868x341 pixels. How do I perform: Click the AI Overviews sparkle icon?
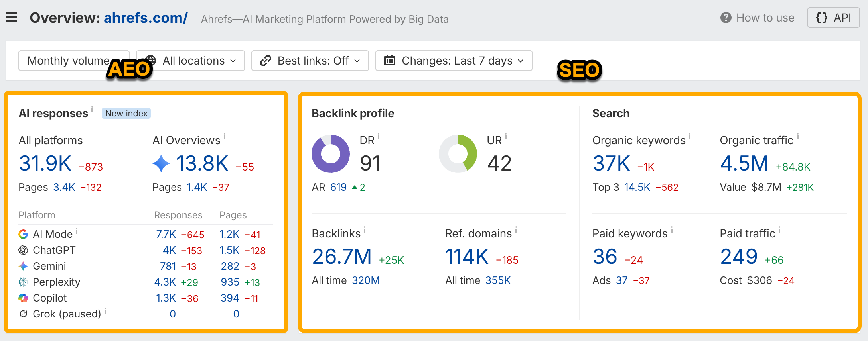[161, 163]
